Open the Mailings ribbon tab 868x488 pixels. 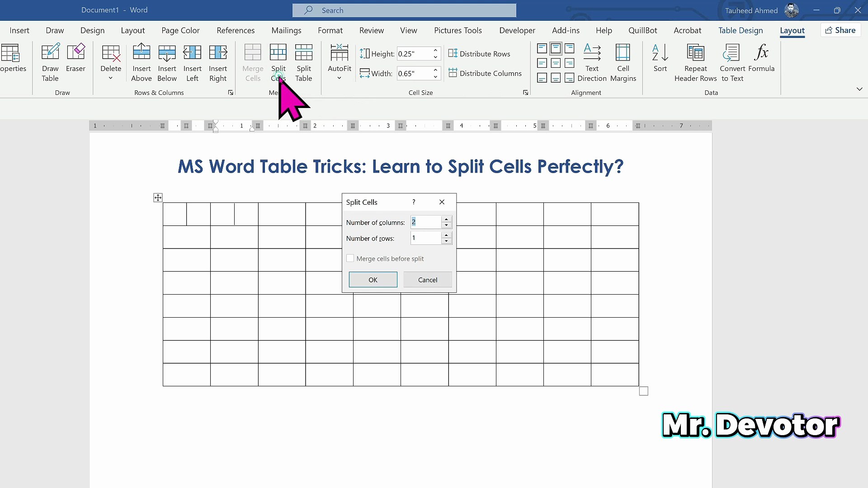point(286,30)
